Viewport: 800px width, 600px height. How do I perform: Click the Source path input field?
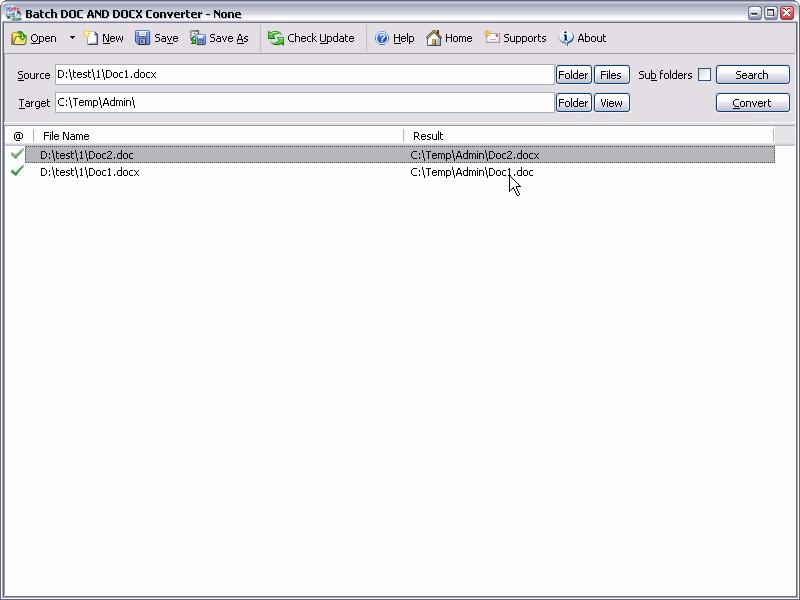click(305, 74)
